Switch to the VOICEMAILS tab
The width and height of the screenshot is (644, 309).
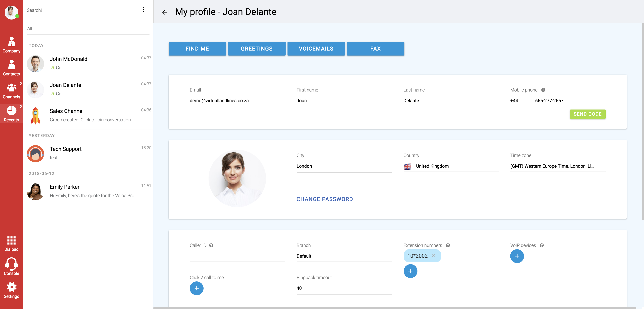coord(316,49)
